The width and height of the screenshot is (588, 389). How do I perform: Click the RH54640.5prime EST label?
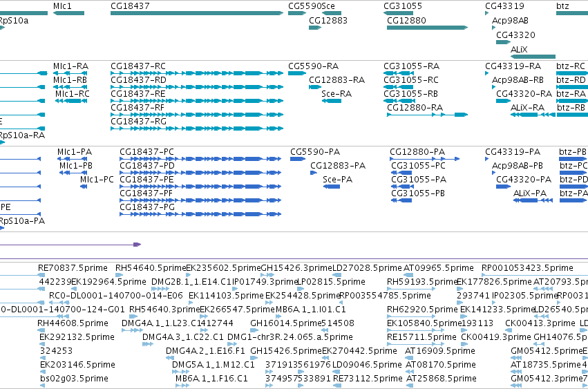coord(151,268)
